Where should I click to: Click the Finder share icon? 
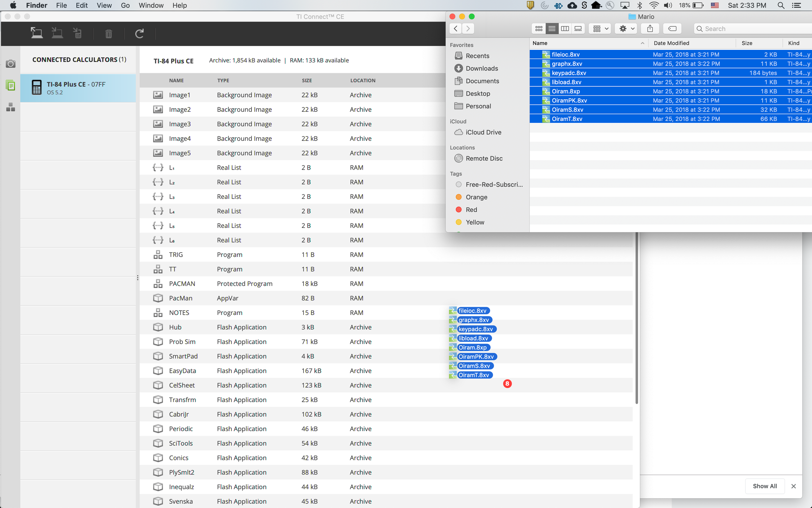650,28
